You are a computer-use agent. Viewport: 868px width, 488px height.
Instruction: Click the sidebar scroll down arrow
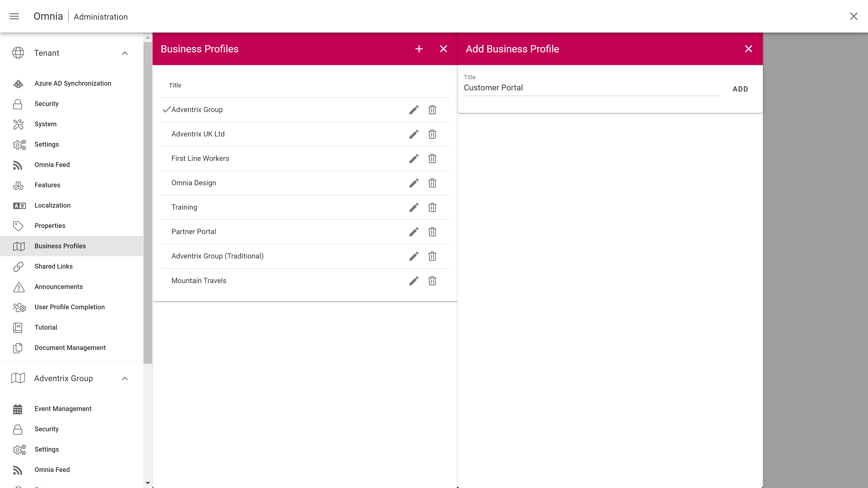coord(148,483)
